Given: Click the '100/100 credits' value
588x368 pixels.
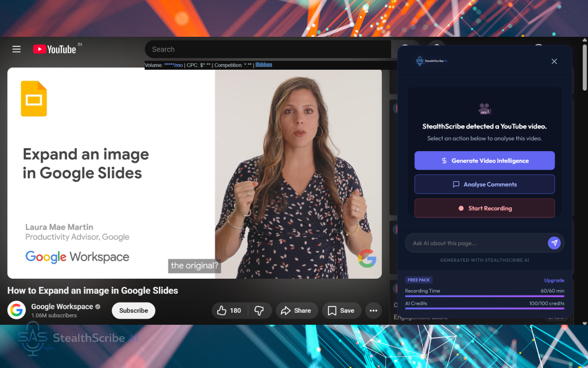Looking at the screenshot, I should click(x=547, y=303).
